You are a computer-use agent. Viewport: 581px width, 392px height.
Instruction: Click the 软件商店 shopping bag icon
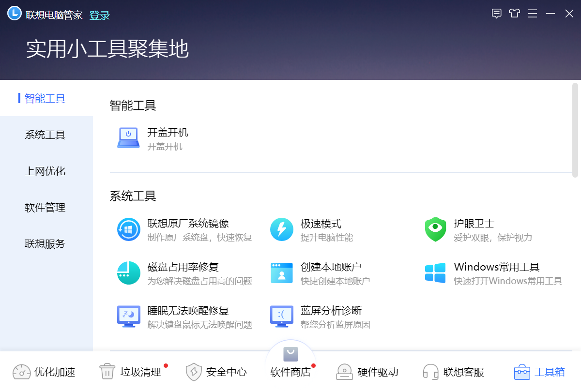(x=290, y=354)
